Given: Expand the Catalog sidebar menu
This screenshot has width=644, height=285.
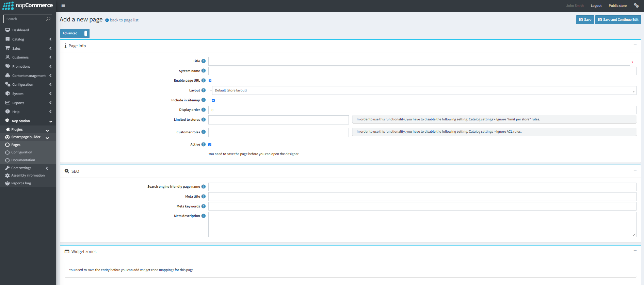Looking at the screenshot, I should 28,39.
